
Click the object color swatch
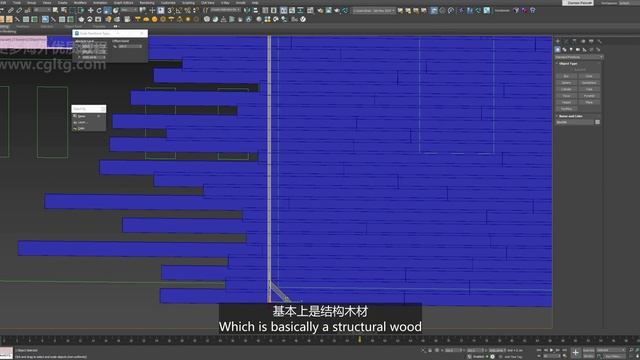coord(598,122)
